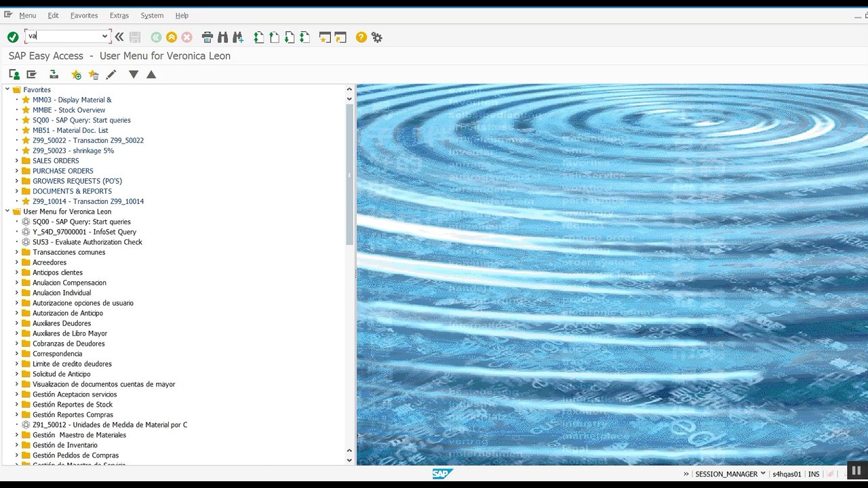Click the green Back icon
Image resolution: width=868 pixels, height=488 pixels.
point(157,37)
